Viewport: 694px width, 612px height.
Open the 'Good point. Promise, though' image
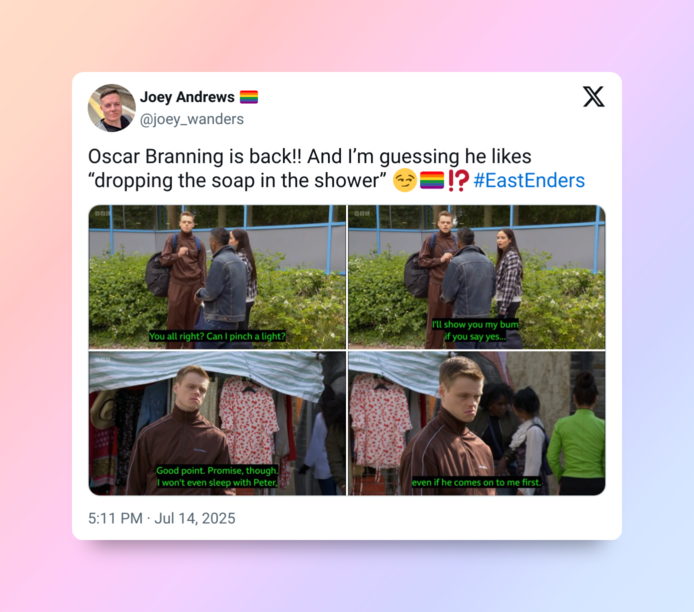click(x=217, y=423)
